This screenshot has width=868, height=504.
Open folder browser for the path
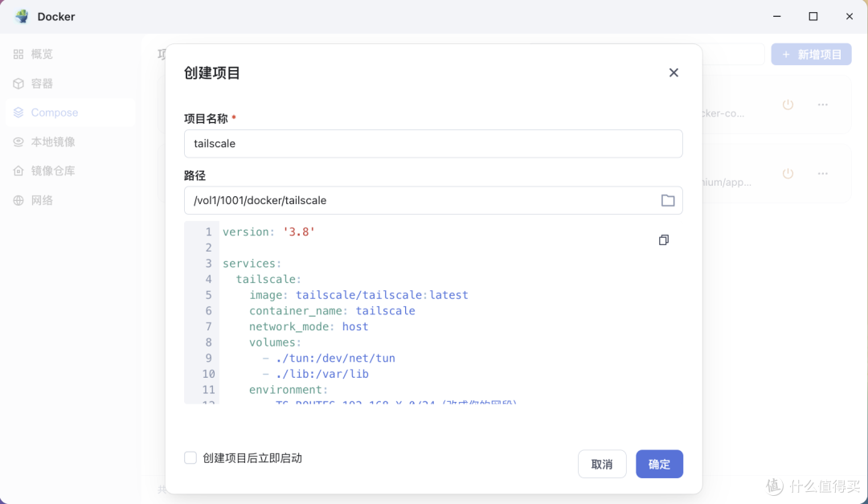(668, 200)
